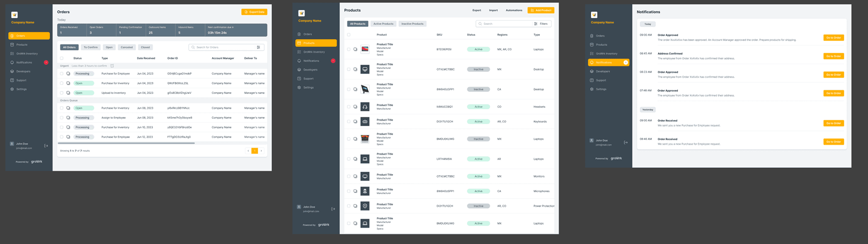Image resolution: width=868 pixels, height=244 pixels.
Task: Click the search magnifier icon in Products search
Action: (480, 24)
